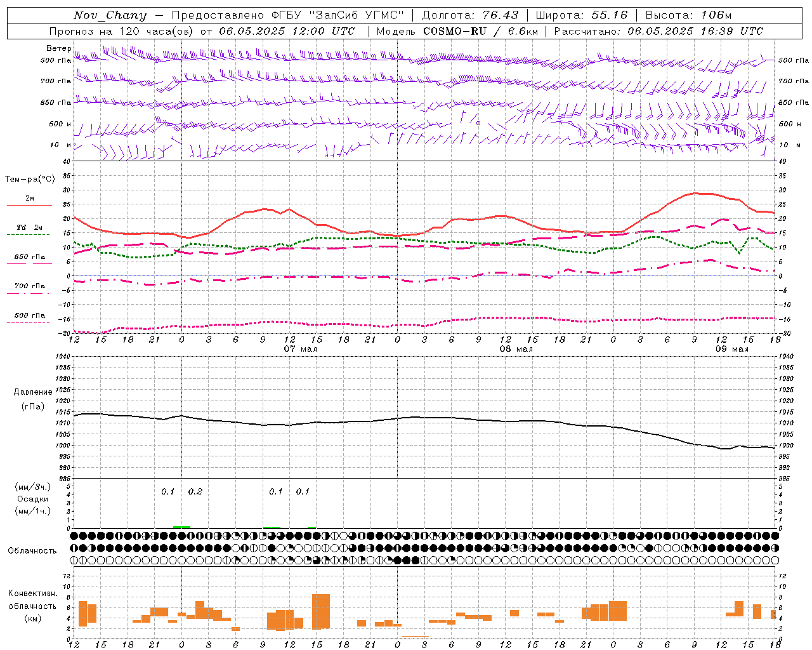This screenshot has width=812, height=650.
Task: Click -20 on the right temperature axis
Action: [783, 333]
